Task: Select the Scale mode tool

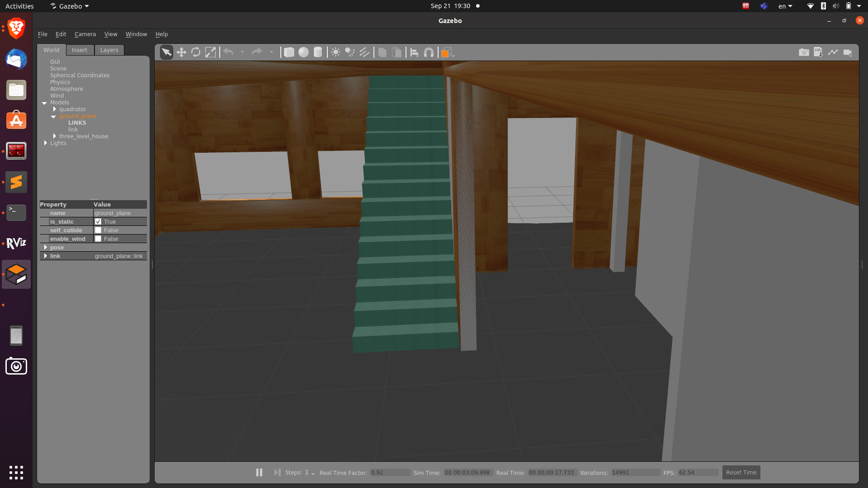Action: point(210,52)
